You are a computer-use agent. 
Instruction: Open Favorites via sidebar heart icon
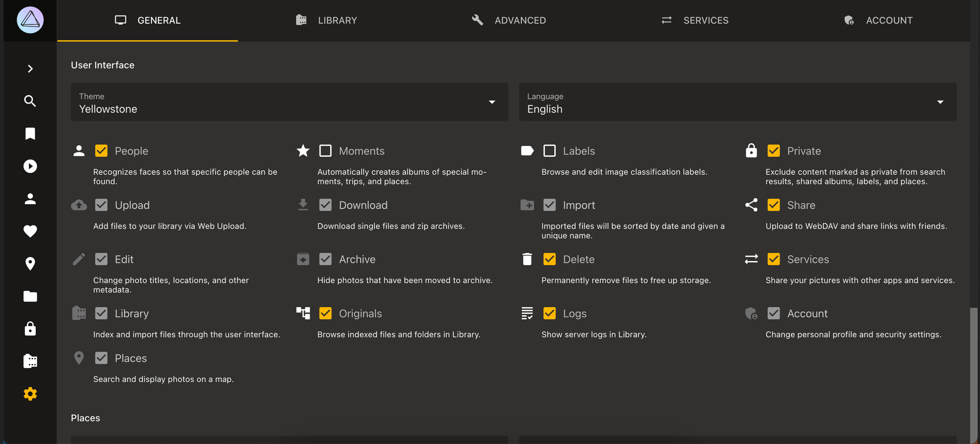(x=30, y=231)
